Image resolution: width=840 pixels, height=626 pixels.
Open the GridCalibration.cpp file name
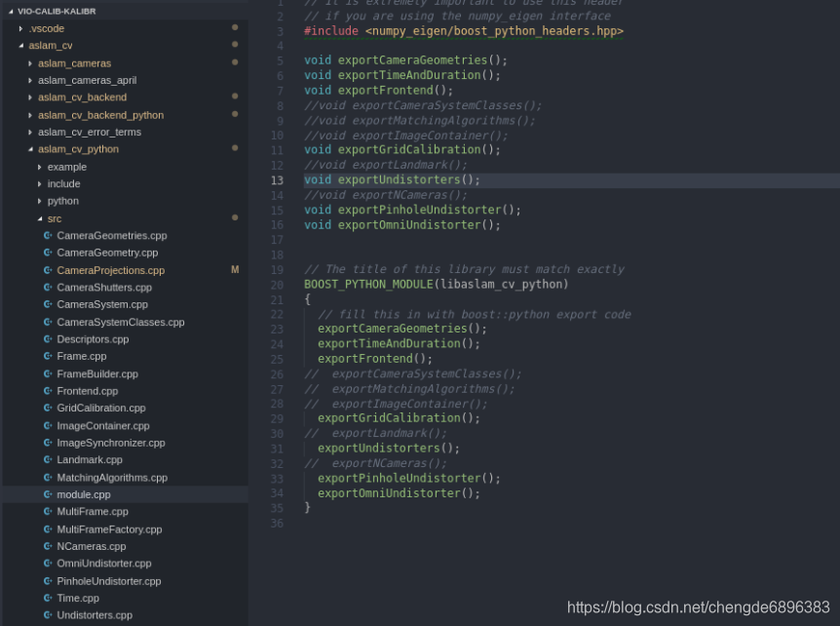[101, 408]
